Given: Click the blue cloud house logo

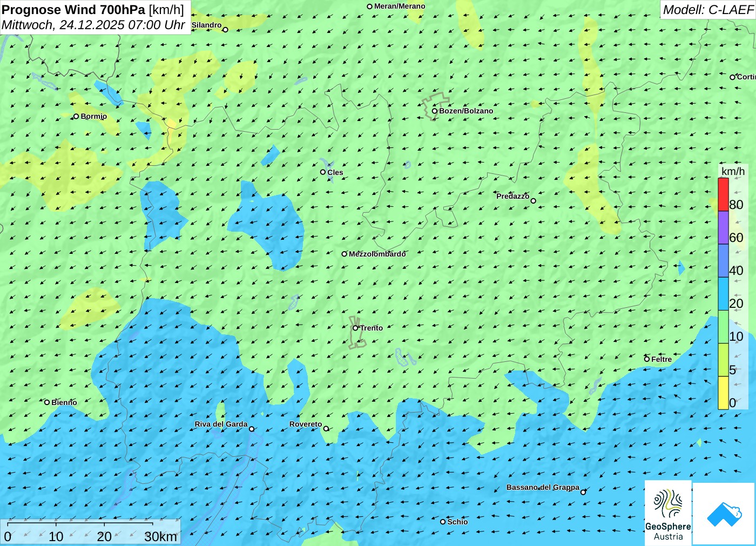Looking at the screenshot, I should coord(724,514).
